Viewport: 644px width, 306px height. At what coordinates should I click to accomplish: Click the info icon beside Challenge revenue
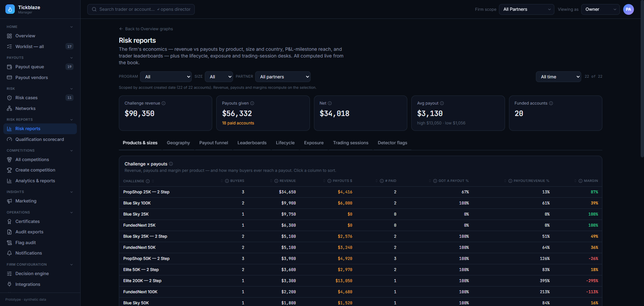(164, 103)
